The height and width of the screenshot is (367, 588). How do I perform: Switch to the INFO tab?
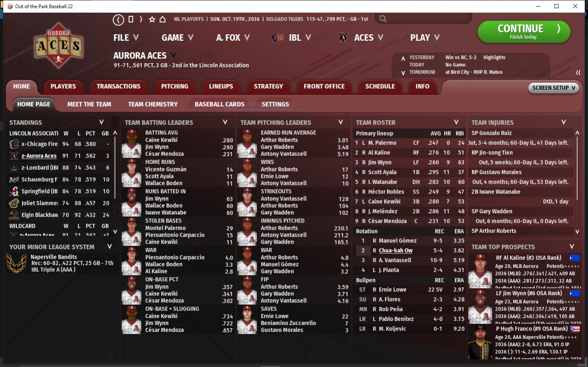[x=423, y=87]
